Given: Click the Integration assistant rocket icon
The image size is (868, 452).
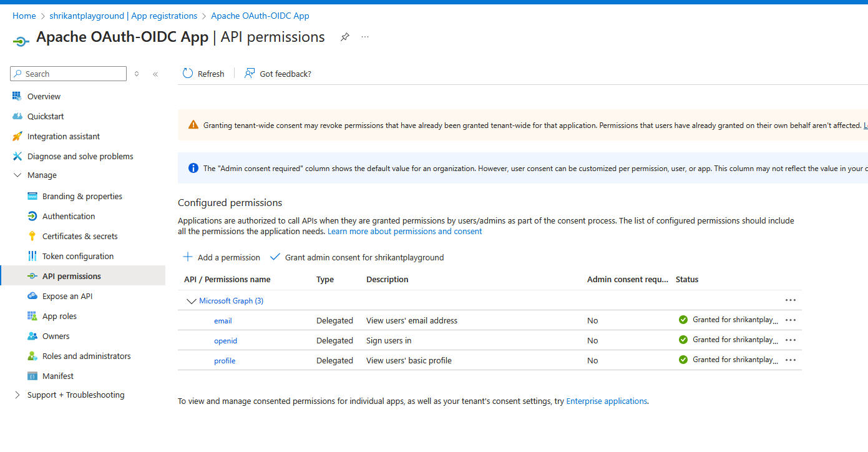Looking at the screenshot, I should click(17, 136).
